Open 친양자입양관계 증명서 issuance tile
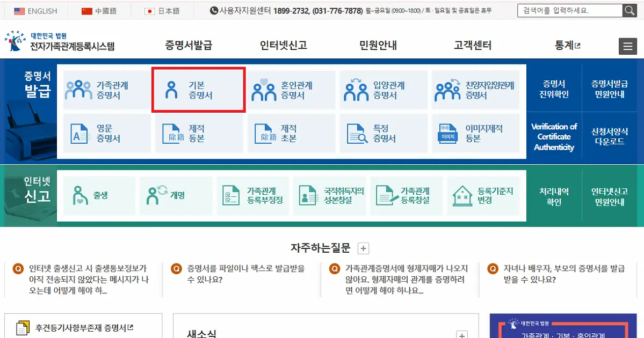The image size is (644, 338). [475, 90]
